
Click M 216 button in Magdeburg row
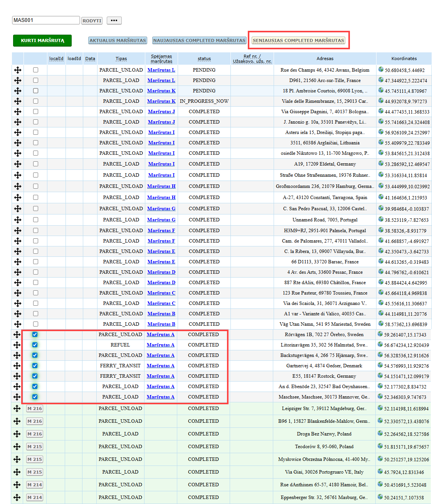click(x=35, y=409)
